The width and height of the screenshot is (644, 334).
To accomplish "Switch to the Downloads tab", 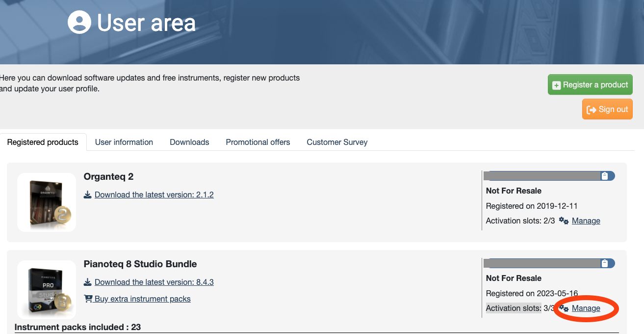I will tap(189, 142).
